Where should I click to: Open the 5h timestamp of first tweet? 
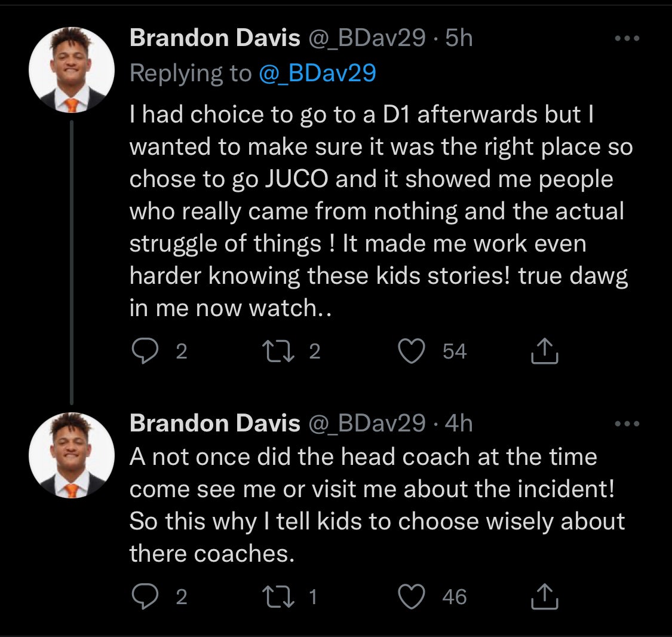coord(459,38)
